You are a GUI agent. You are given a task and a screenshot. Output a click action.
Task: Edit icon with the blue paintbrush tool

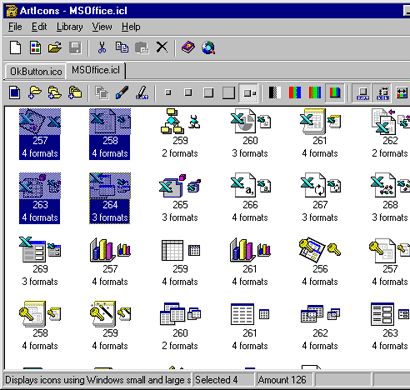point(122,93)
